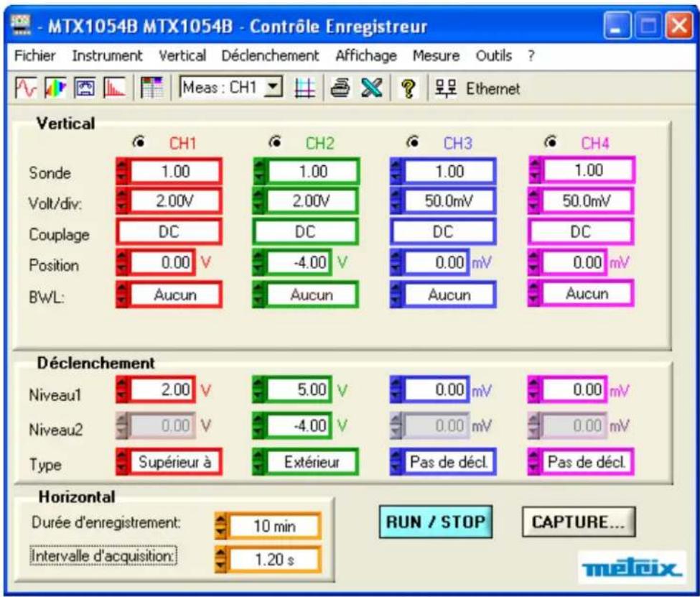
Task: Click the recorder mode toolbar icon
Action: (x=85, y=88)
